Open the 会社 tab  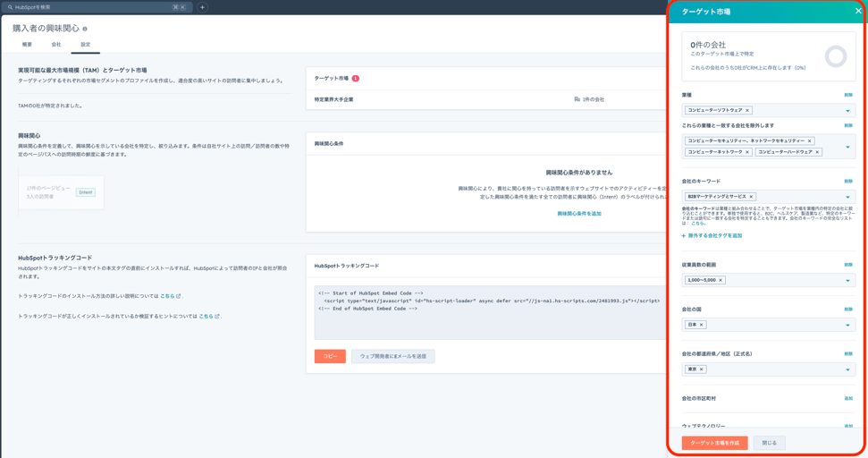tap(56, 44)
